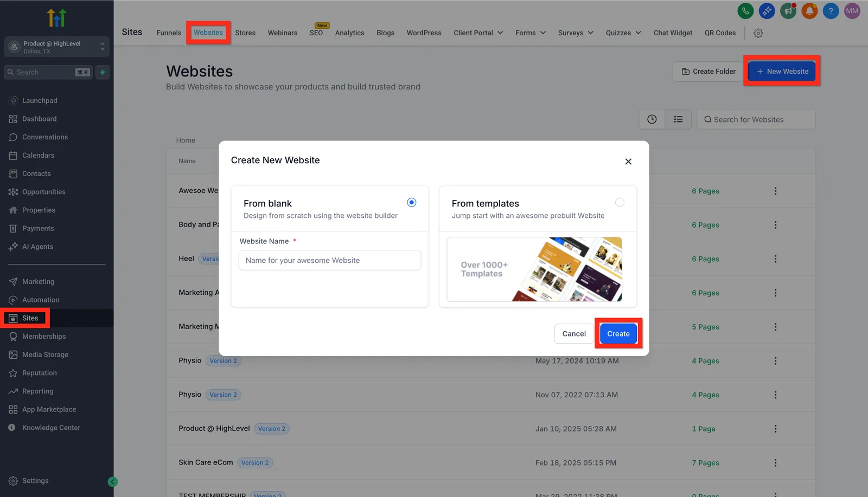Click the Create button in the dialog

pos(618,334)
